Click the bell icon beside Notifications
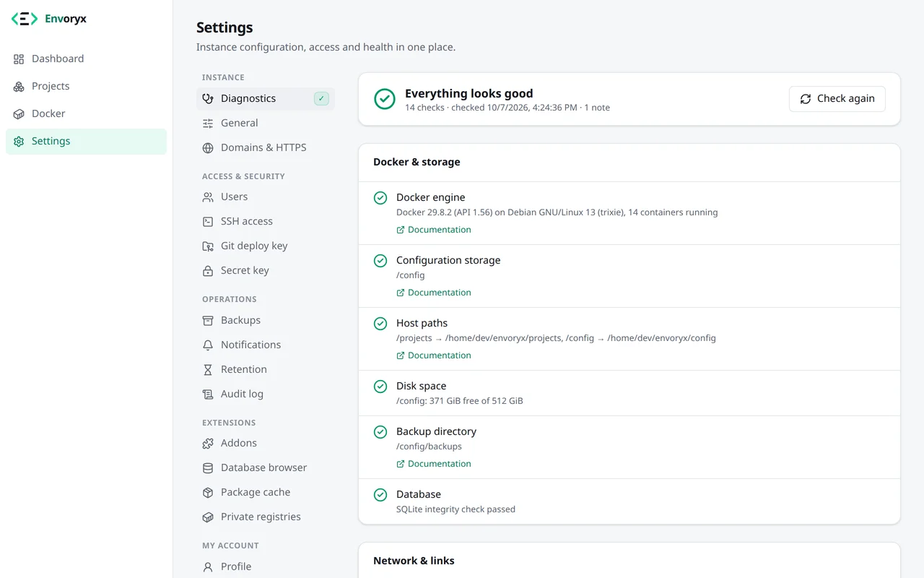The height and width of the screenshot is (578, 924). (208, 345)
